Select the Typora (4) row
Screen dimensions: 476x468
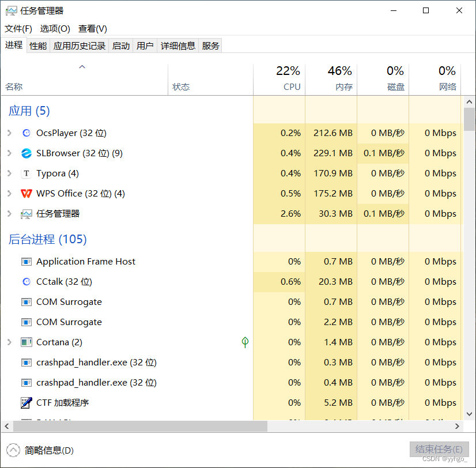[232, 173]
